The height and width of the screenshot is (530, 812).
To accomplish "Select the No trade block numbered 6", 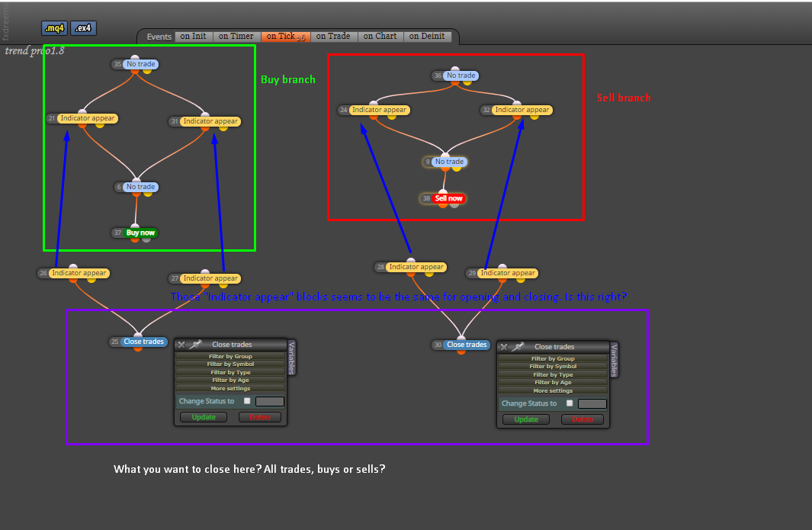I will coord(140,187).
